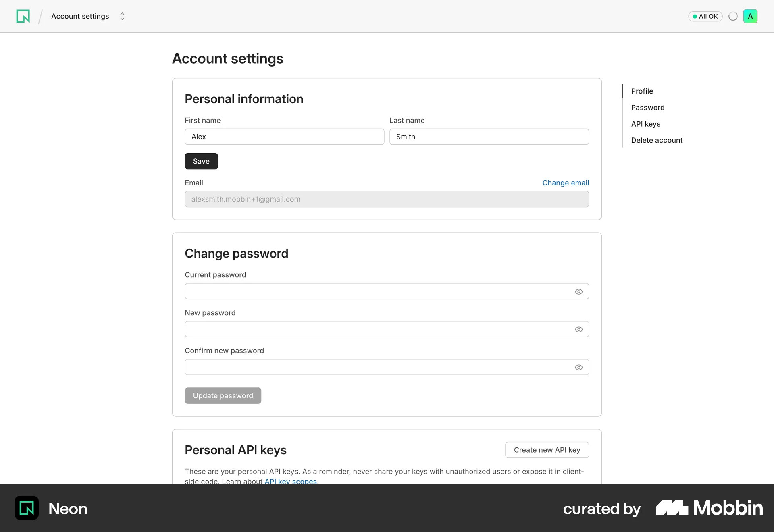The width and height of the screenshot is (774, 532).
Task: Focus the Current password field
Action: point(387,291)
